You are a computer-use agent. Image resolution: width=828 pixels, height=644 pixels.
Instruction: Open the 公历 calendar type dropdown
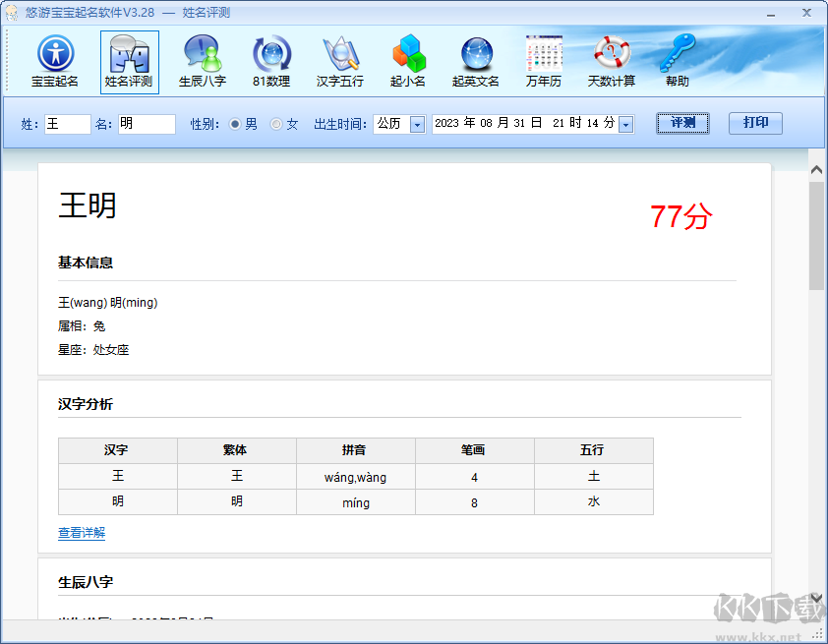pos(417,124)
